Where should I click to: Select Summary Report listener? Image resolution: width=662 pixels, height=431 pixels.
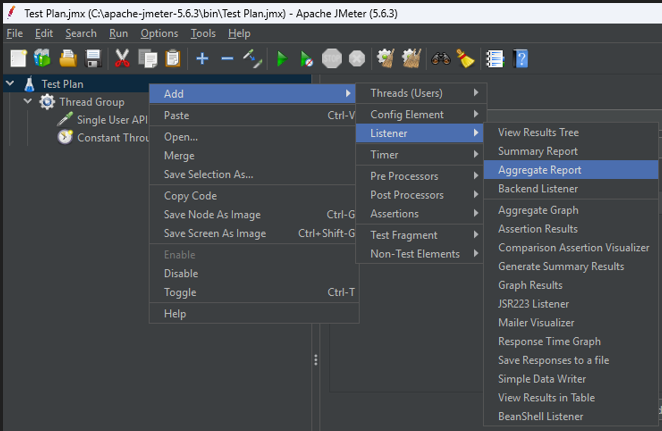(x=571, y=151)
